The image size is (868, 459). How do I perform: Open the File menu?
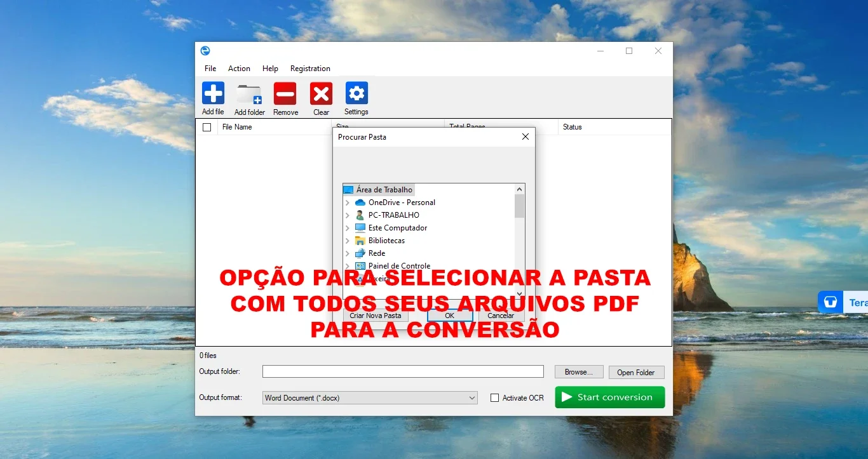click(x=210, y=69)
